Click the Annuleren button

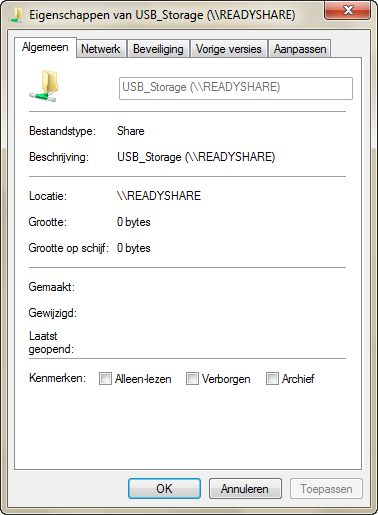[x=245, y=489]
